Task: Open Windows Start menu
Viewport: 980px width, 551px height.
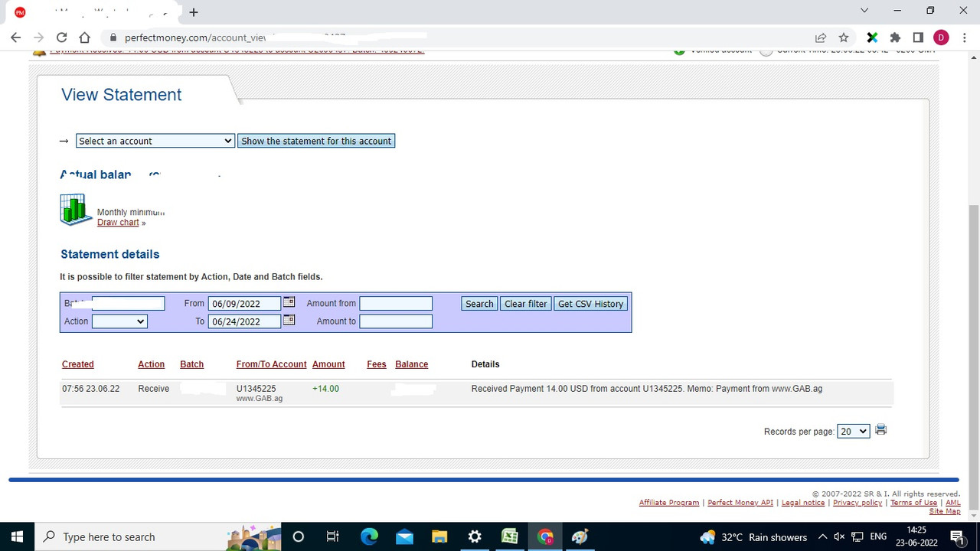Action: pos(18,536)
